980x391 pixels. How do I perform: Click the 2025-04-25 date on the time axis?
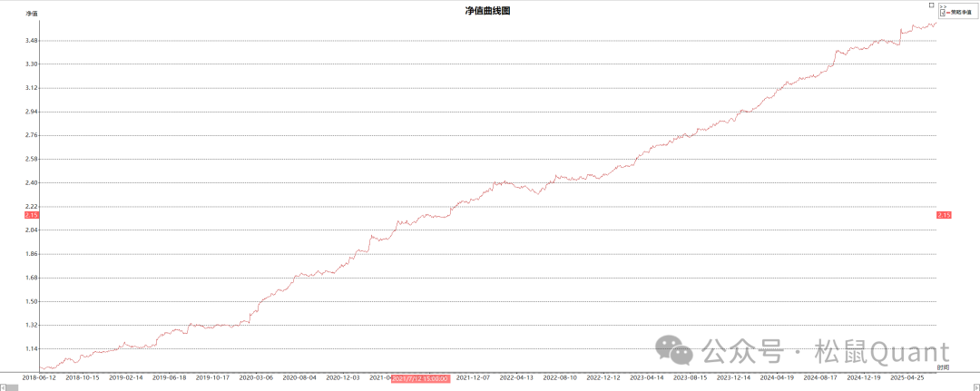coord(907,377)
